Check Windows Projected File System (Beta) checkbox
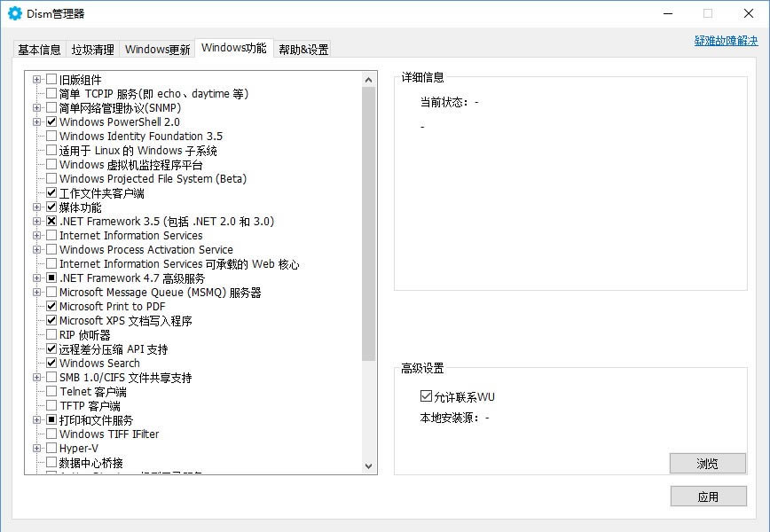 [51, 178]
